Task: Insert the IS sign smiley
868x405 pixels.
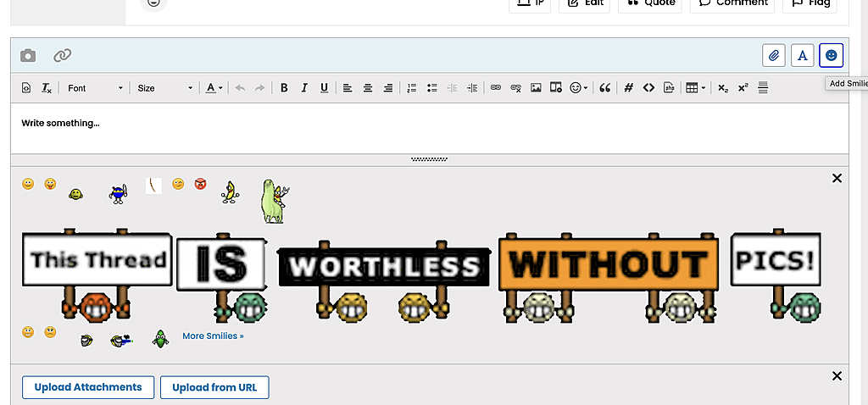Action: point(223,280)
